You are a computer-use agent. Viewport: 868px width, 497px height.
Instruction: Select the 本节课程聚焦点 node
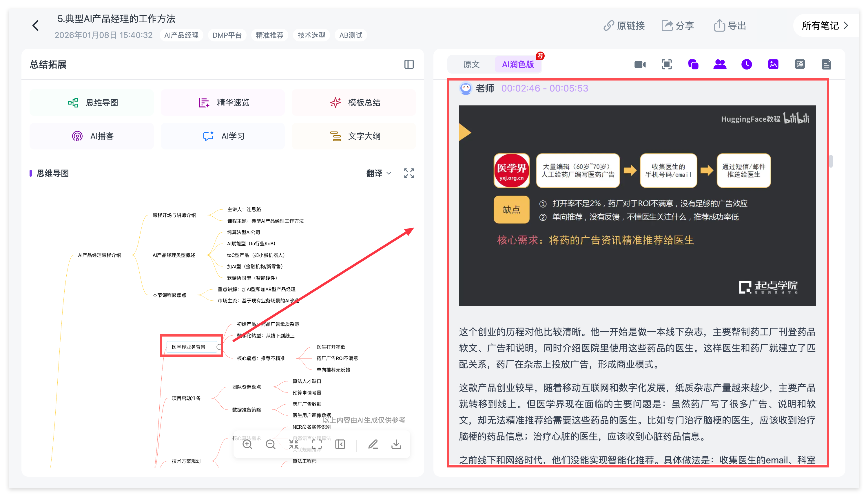169,295
